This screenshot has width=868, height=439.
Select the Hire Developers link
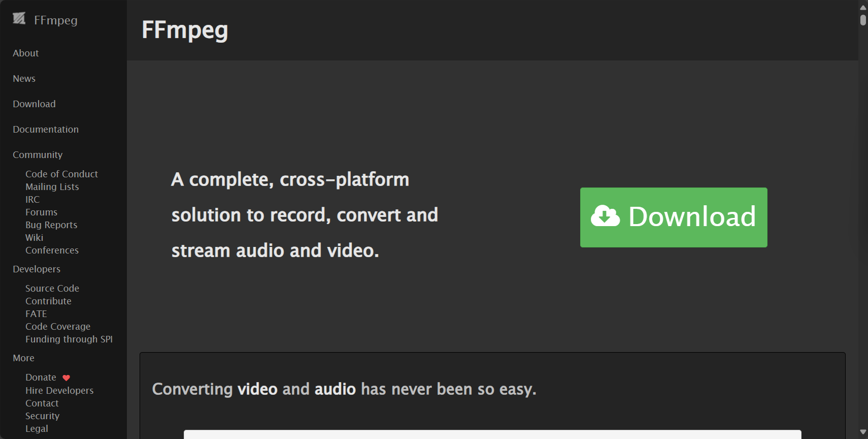59,390
